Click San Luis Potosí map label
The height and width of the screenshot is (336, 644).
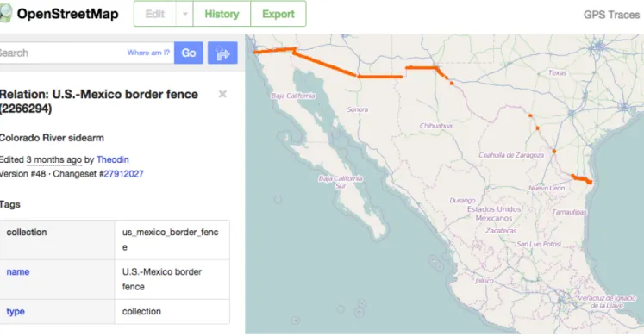coord(539,244)
